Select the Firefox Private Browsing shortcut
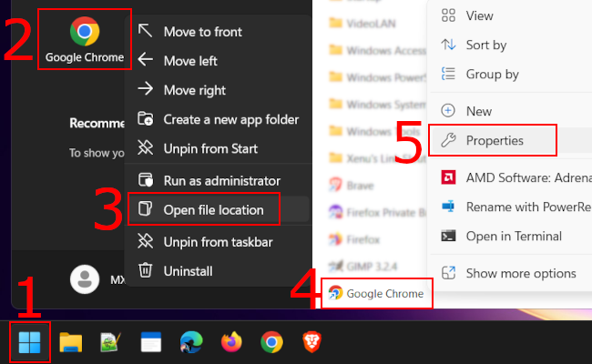 [377, 212]
